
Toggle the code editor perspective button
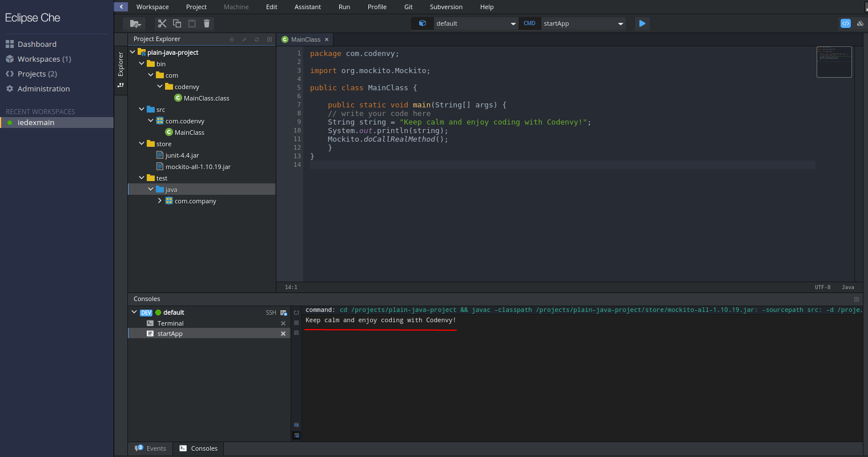[x=846, y=23]
